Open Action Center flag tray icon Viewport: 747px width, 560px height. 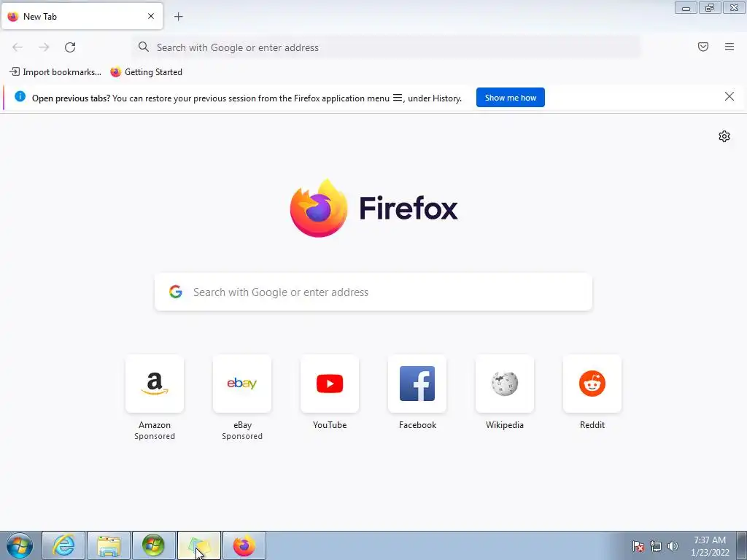pos(638,546)
